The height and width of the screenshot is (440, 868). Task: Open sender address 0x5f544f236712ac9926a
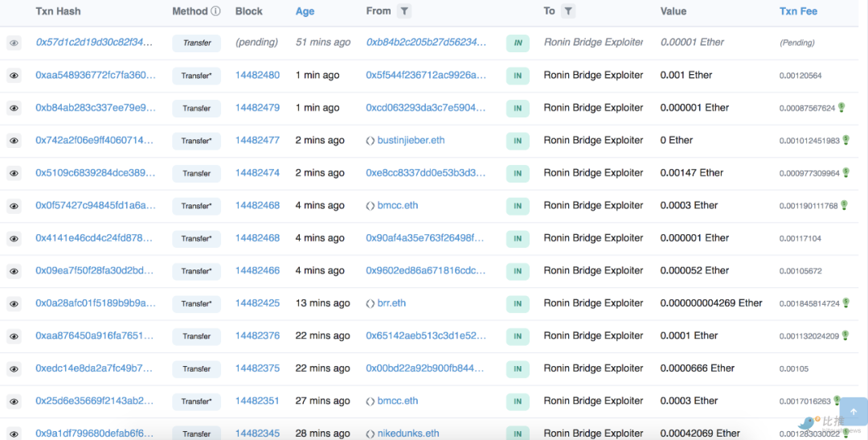click(x=426, y=75)
